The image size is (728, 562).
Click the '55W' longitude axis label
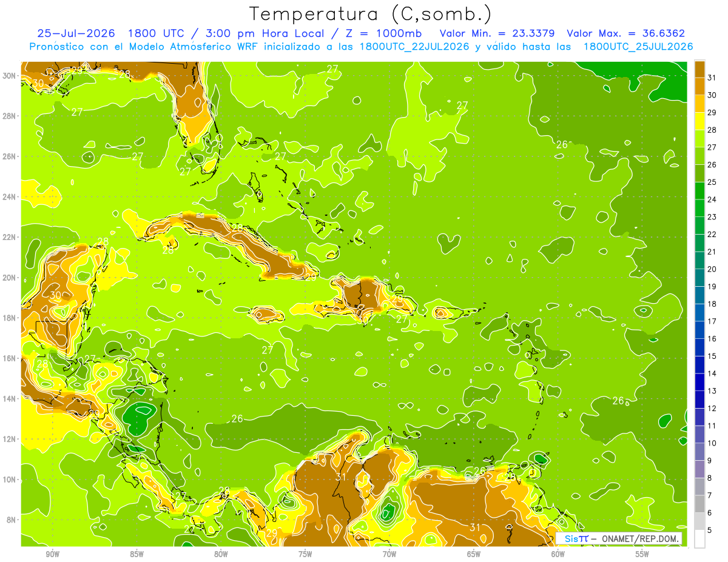pos(642,554)
